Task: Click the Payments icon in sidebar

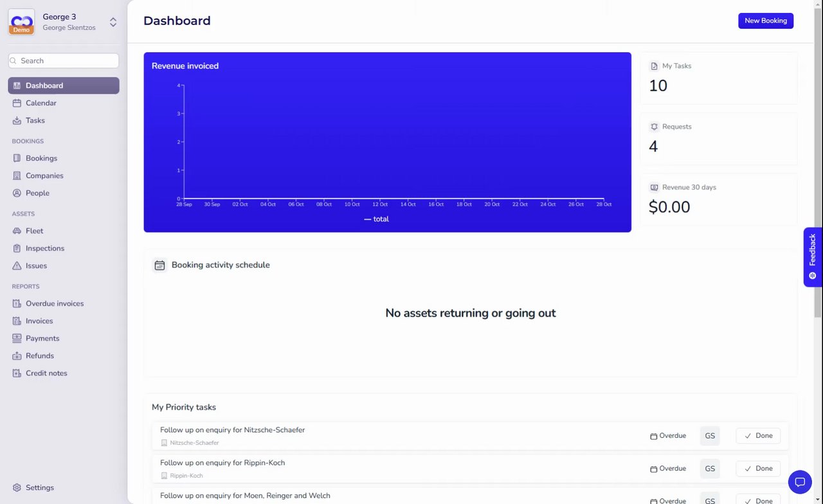Action: [17, 338]
